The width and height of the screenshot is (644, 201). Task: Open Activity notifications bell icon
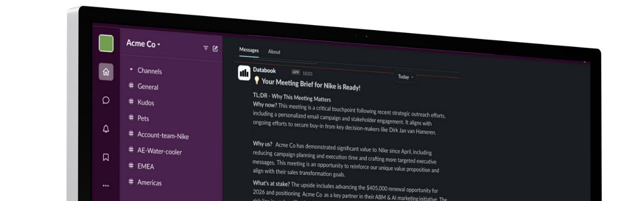coord(106,129)
